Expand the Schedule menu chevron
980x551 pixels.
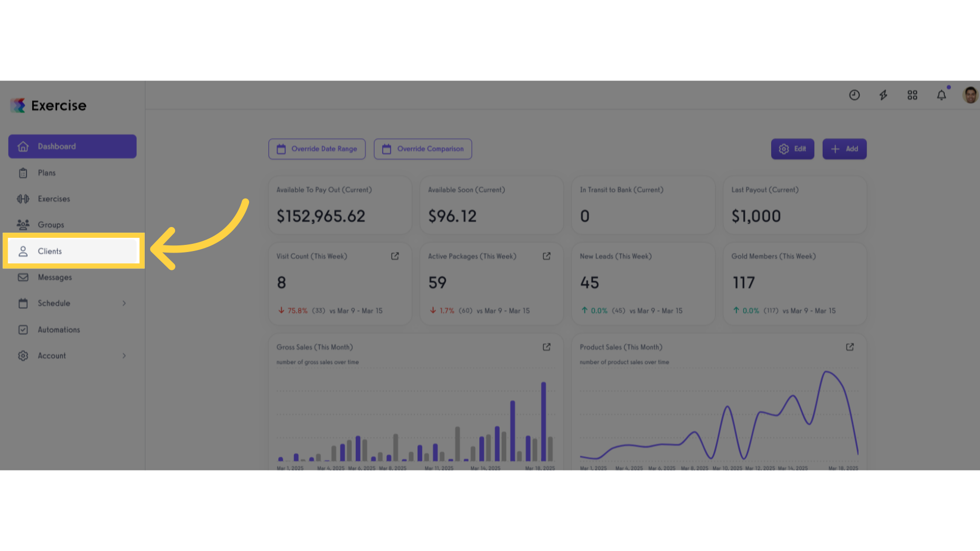click(124, 304)
